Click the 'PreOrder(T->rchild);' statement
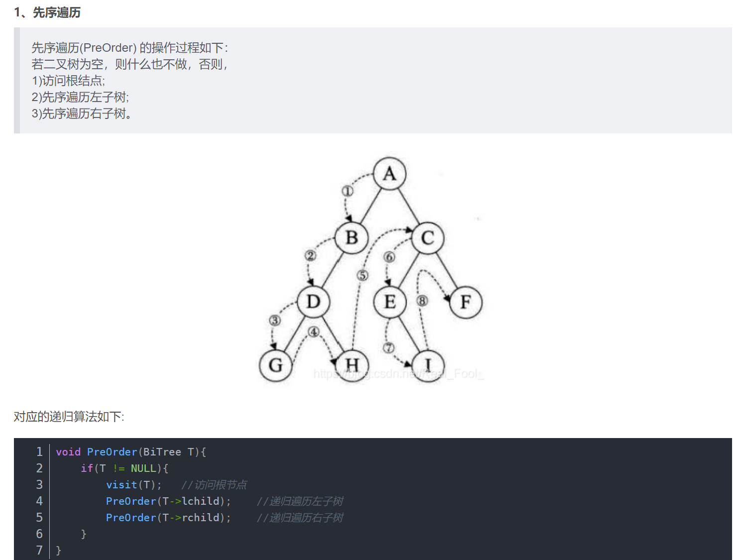744x560 pixels. 168,518
